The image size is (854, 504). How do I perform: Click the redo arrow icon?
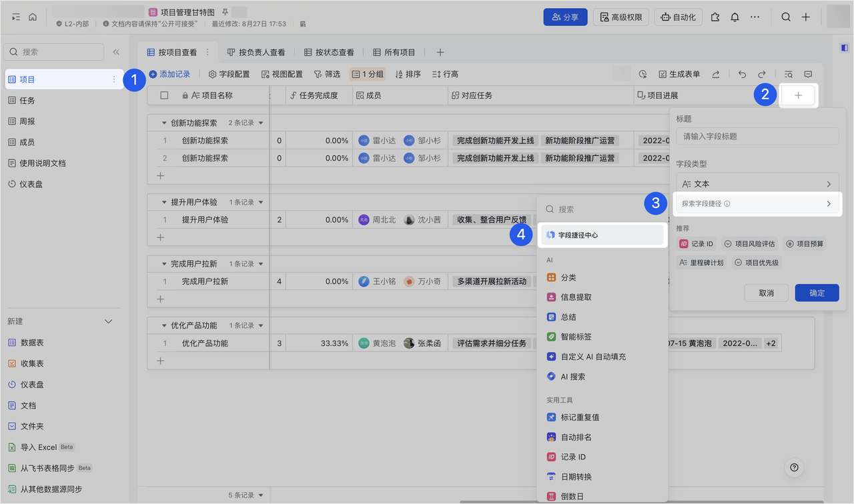pyautogui.click(x=761, y=75)
